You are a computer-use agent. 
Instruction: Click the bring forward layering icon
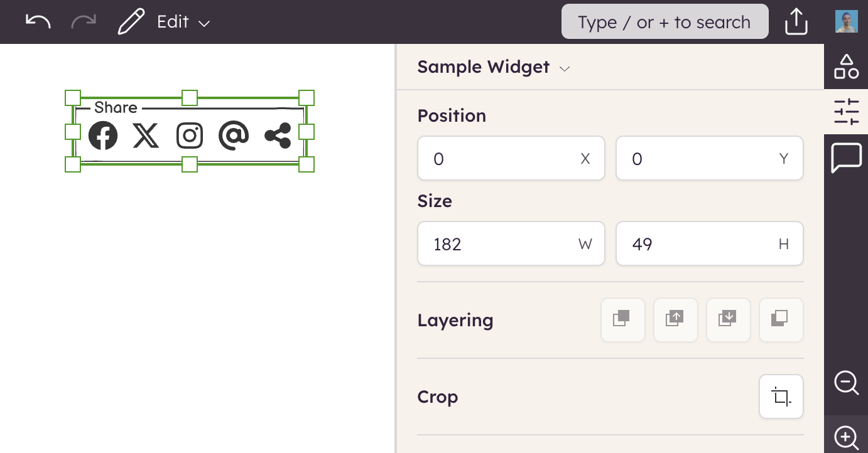point(675,320)
